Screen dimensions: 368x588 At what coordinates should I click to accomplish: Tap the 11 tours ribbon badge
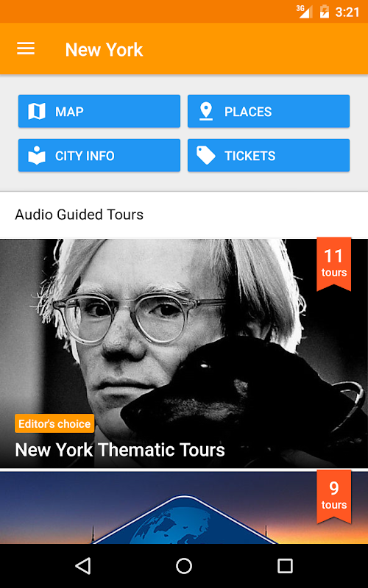tap(334, 264)
